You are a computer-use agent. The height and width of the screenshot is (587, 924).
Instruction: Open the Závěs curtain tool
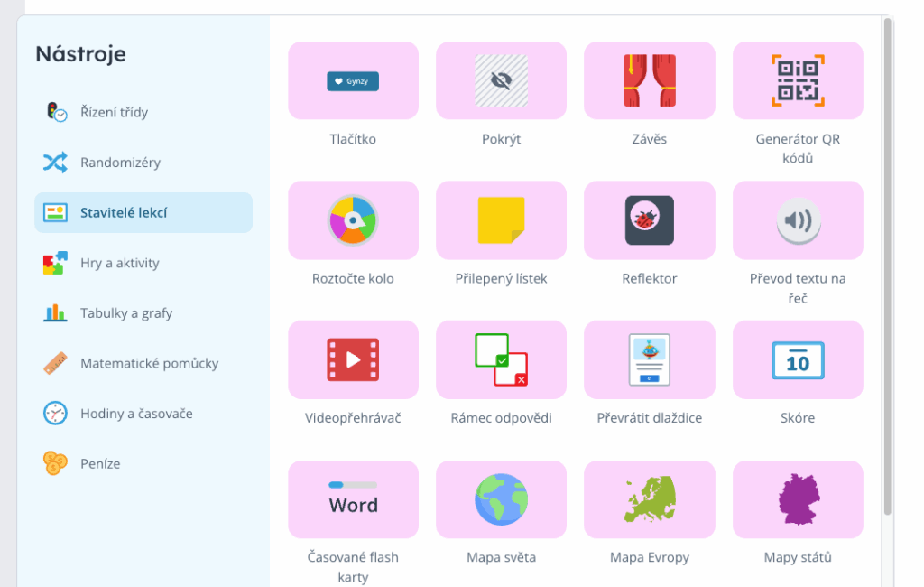(649, 81)
